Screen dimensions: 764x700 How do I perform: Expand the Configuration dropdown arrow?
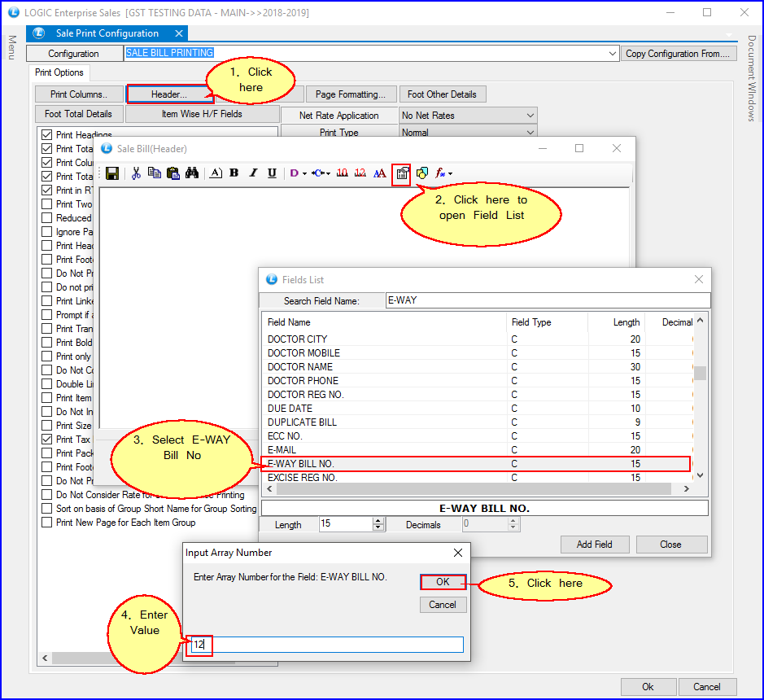613,54
